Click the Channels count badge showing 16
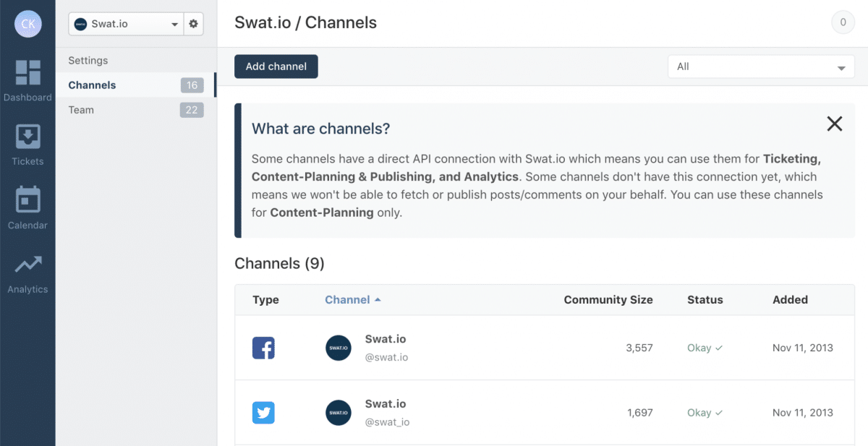Image resolution: width=868 pixels, height=446 pixels. 192,85
